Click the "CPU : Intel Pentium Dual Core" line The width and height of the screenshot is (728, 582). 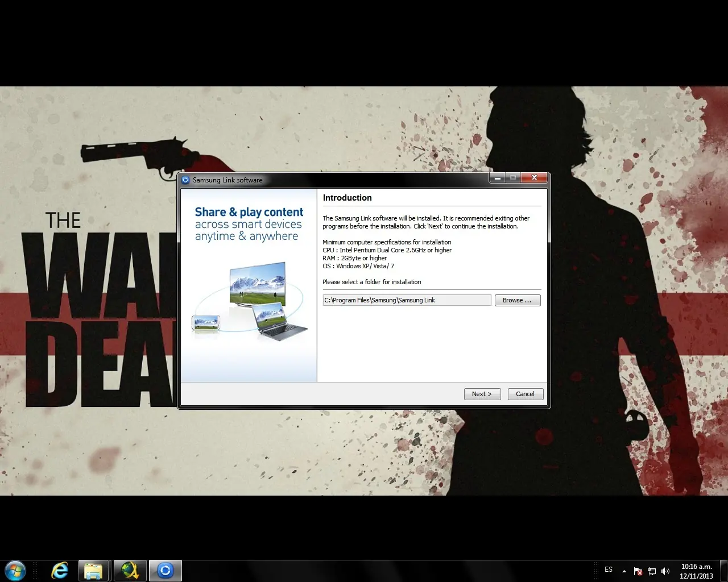pos(387,250)
